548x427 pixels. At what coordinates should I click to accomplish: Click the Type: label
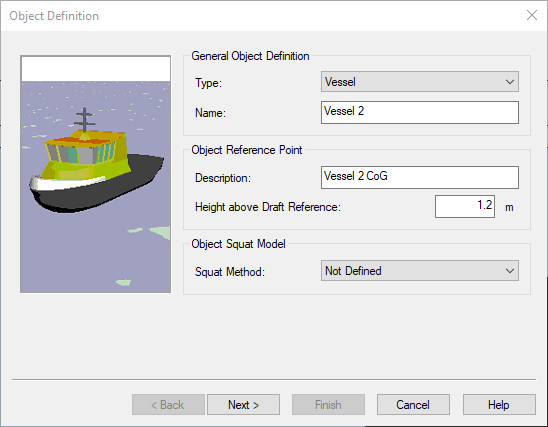pyautogui.click(x=208, y=83)
